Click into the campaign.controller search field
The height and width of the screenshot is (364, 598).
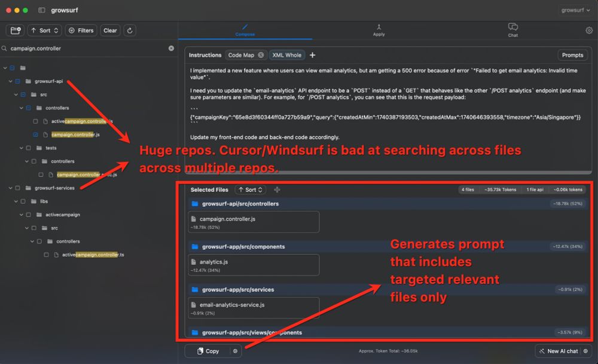tap(88, 48)
